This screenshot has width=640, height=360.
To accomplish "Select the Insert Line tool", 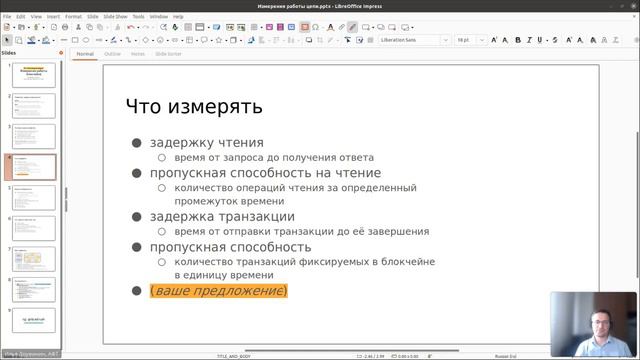I will 64,40.
